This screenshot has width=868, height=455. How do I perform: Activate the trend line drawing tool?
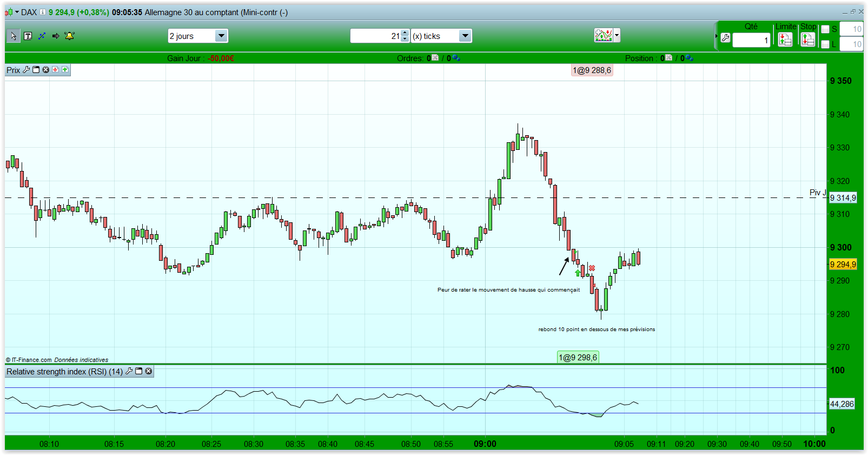click(x=42, y=36)
